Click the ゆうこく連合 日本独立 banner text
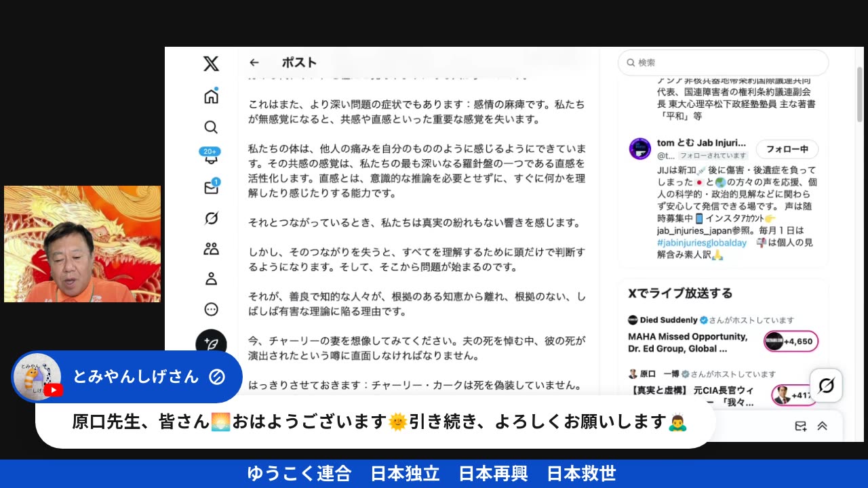Viewport: 868px width, 488px height. click(431, 474)
